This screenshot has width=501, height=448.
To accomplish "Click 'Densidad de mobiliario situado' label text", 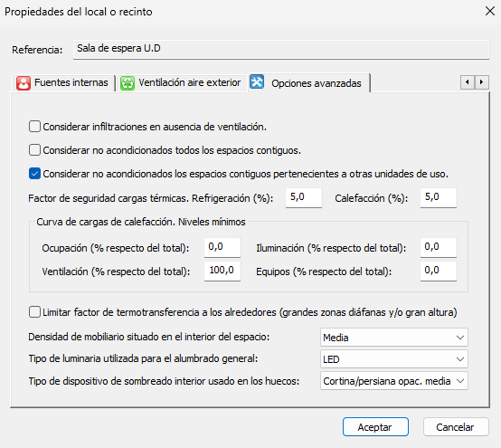I will point(149,337).
